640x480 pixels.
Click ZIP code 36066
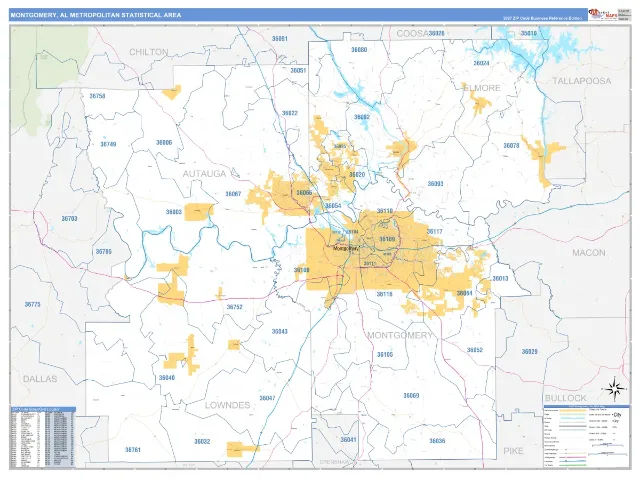[304, 193]
